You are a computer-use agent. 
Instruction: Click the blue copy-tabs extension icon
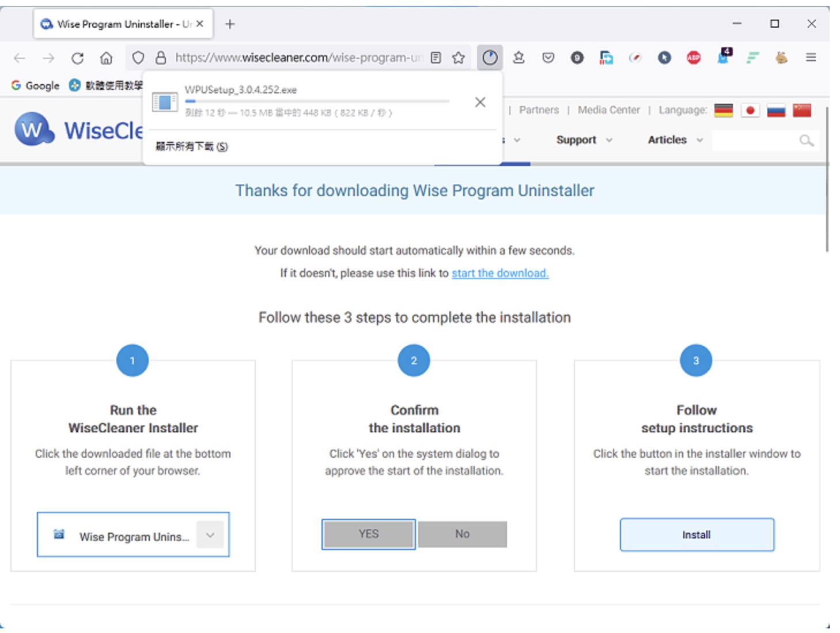tap(606, 58)
